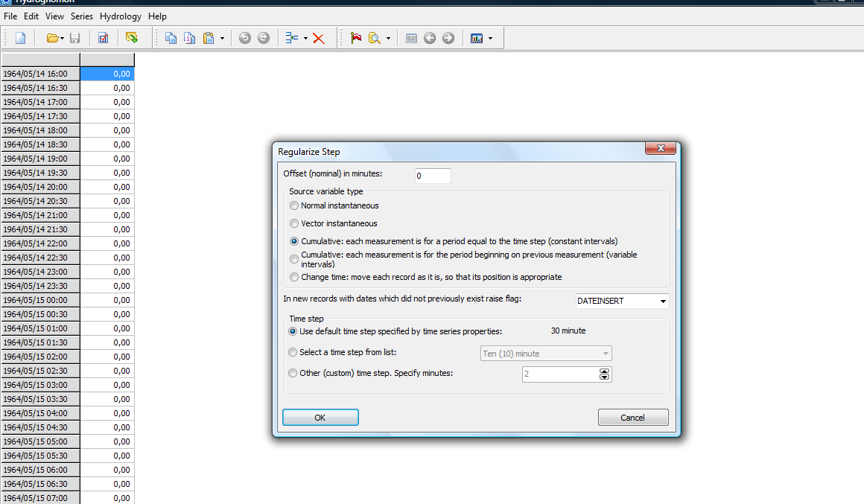Click the 1964/05/14 21:00 date row
The height and width of the screenshot is (504, 864).
[41, 215]
